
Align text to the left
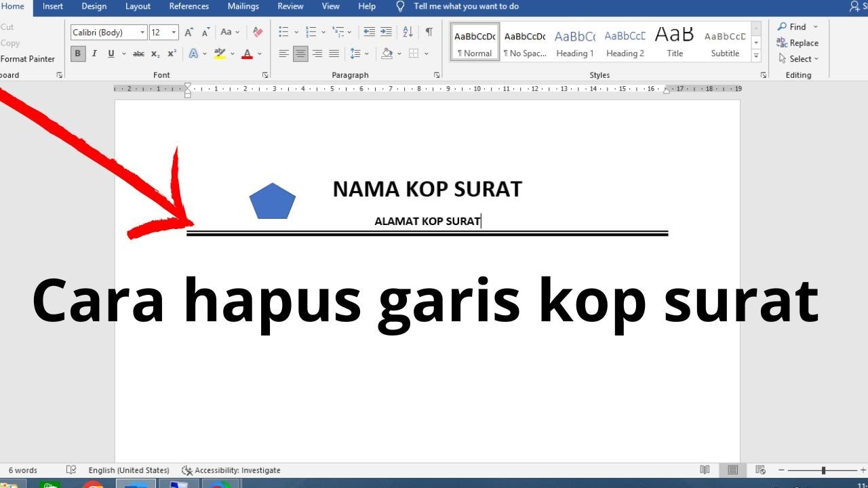click(x=283, y=54)
